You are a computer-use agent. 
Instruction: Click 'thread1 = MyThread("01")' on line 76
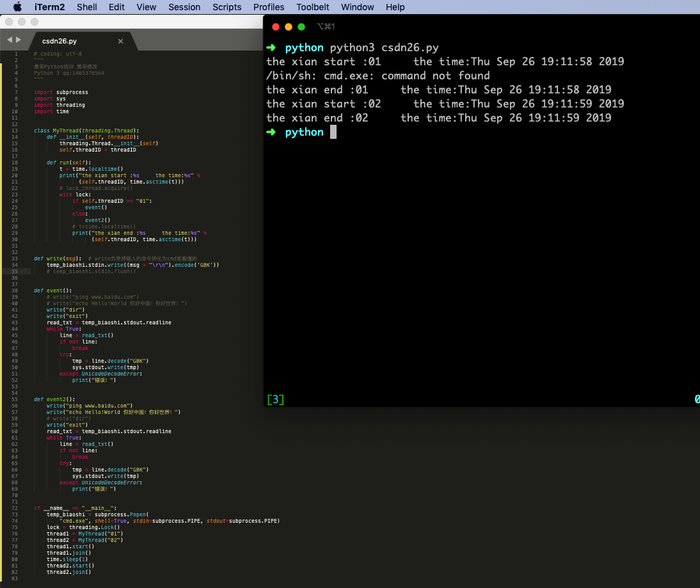tap(85, 534)
